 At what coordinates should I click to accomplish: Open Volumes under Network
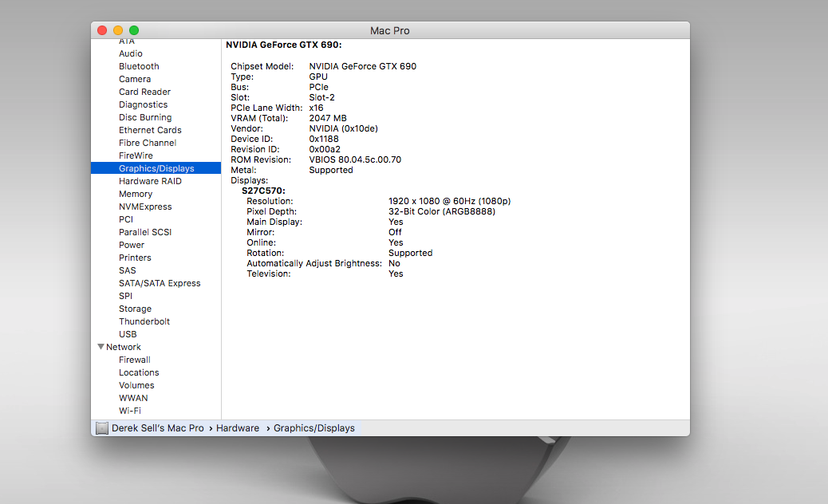[136, 385]
